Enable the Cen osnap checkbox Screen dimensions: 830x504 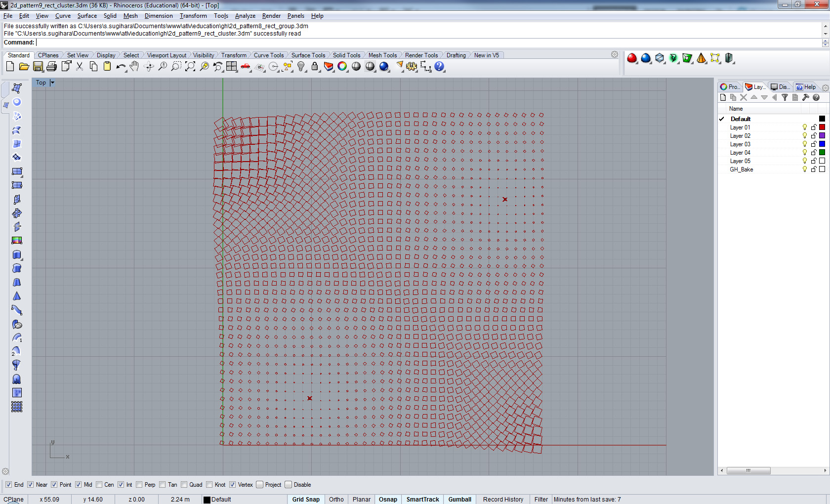(99, 485)
